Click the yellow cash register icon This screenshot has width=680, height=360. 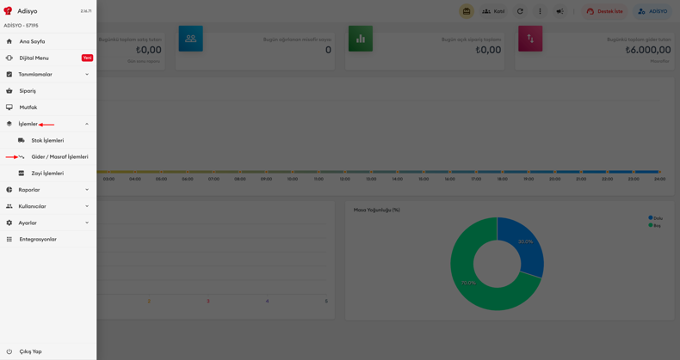467,11
